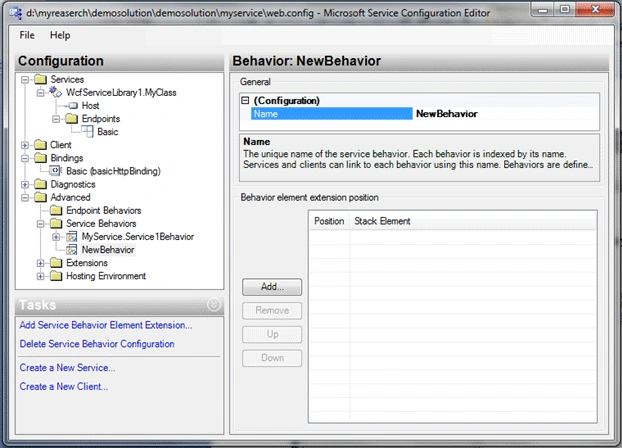The width and height of the screenshot is (622, 448).
Task: Click the application icon in title bar
Action: [x=16, y=13]
